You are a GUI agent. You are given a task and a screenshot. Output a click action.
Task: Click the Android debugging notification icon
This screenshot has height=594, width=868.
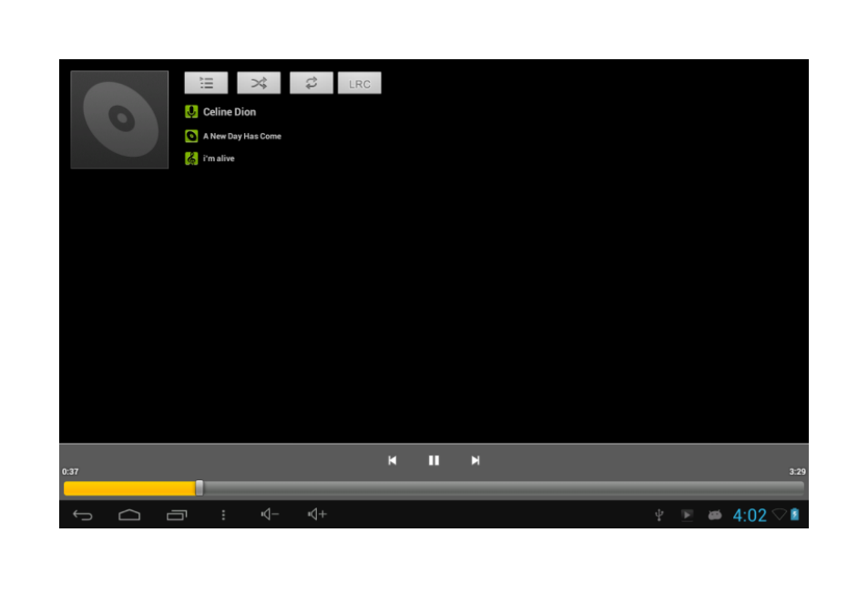click(x=715, y=515)
